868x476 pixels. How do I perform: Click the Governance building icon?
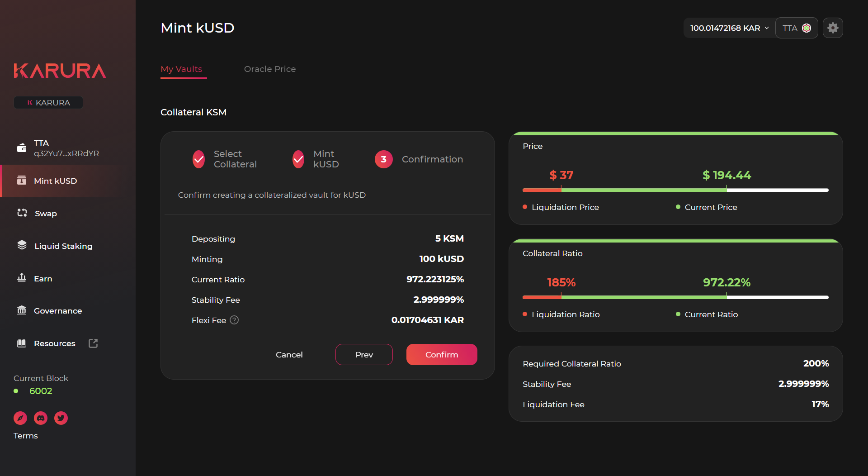[x=22, y=310]
